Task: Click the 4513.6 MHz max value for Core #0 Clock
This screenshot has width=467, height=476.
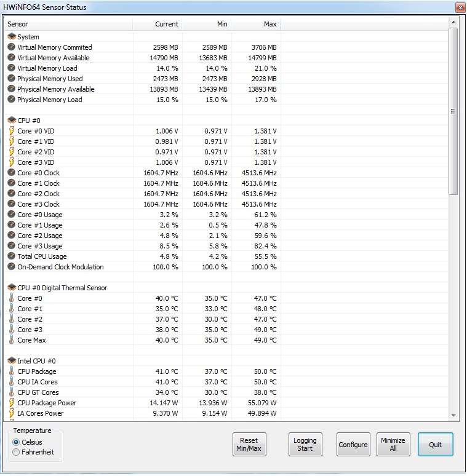Action: pos(259,173)
